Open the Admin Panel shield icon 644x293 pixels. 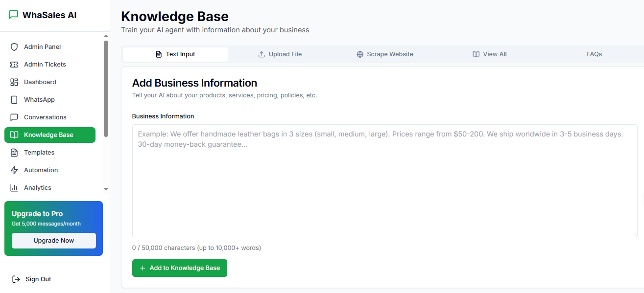(15, 46)
